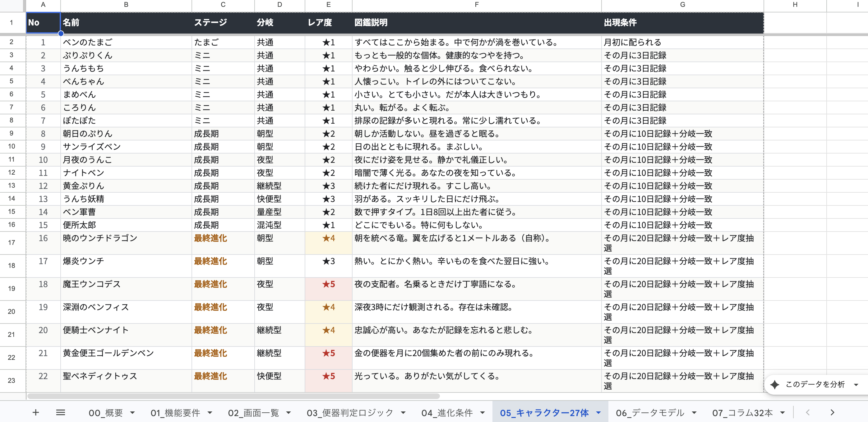The height and width of the screenshot is (422, 868).
Task: Click the cell 深淵のベンフィス
Action: click(x=126, y=312)
